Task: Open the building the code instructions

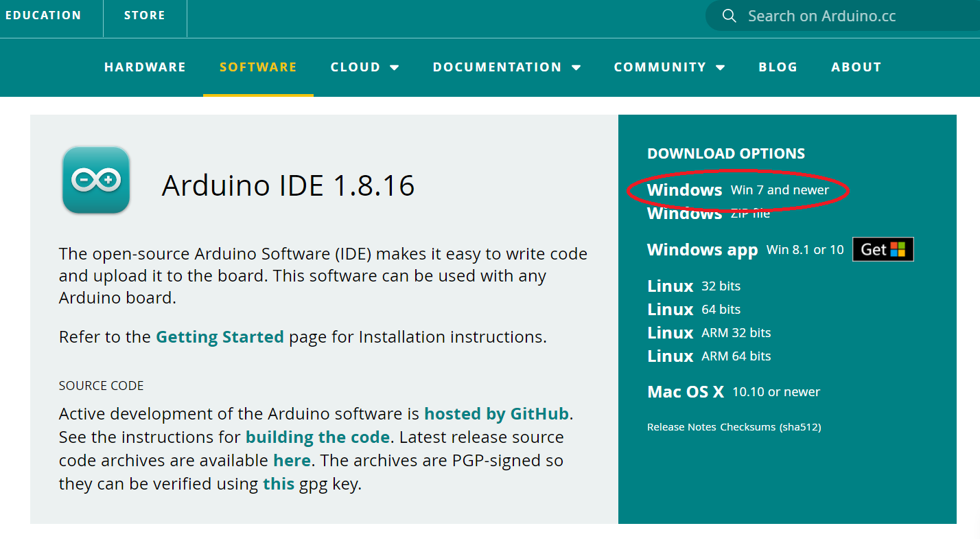Action: pyautogui.click(x=318, y=437)
